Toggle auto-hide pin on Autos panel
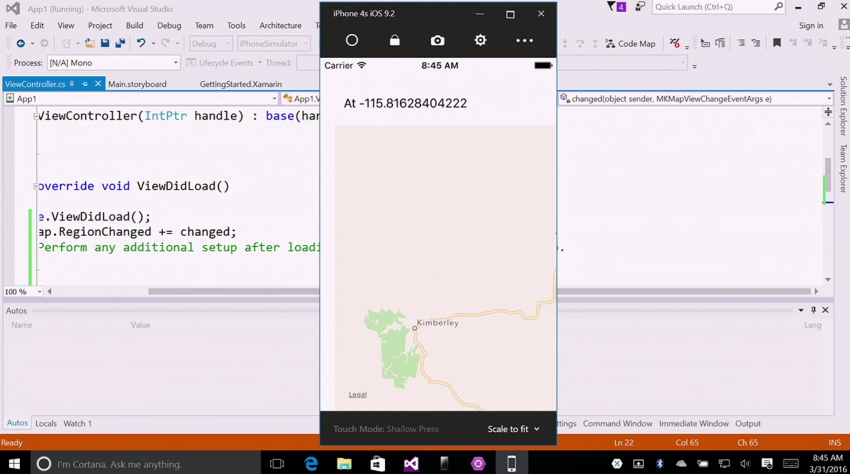The height and width of the screenshot is (474, 851). (813, 310)
